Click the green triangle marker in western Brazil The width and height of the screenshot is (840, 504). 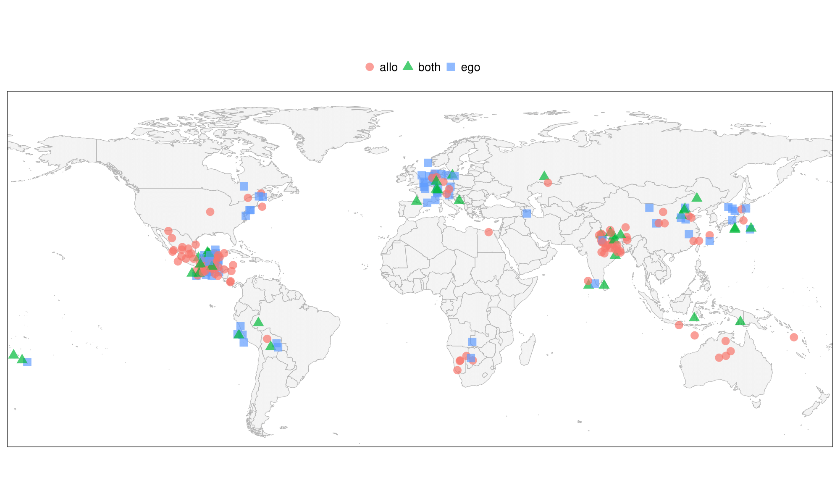coord(258,322)
